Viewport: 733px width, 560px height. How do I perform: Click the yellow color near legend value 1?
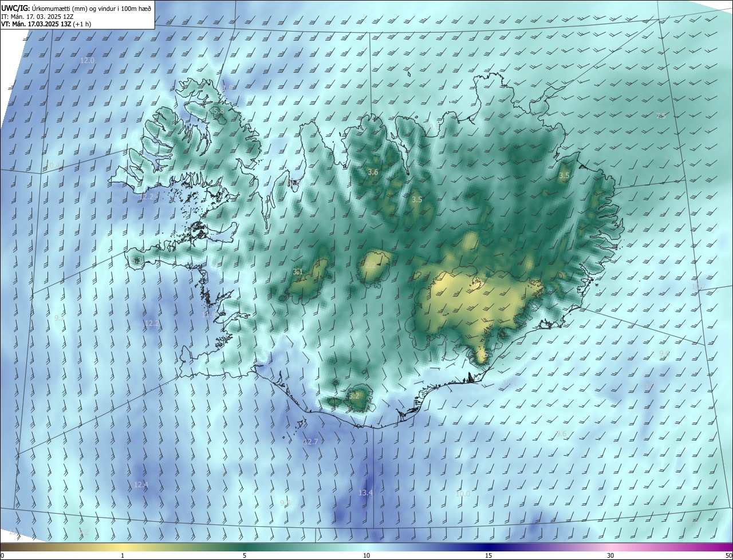pos(123,547)
